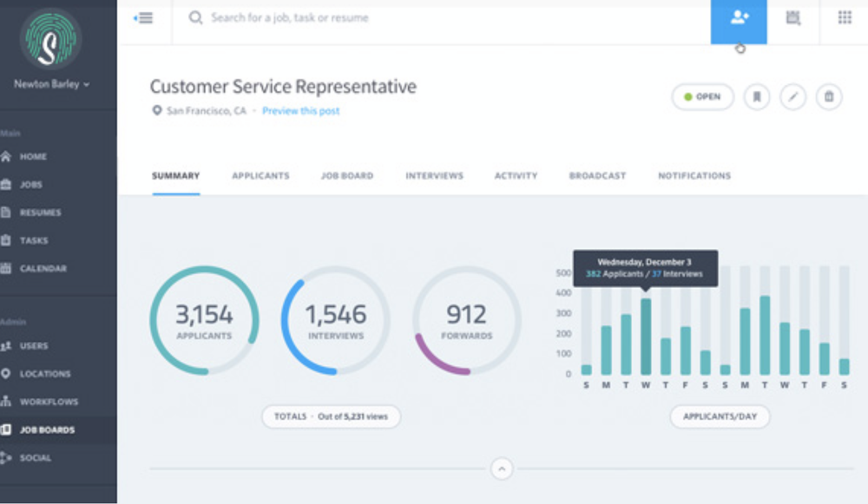Open the Notifications tab
This screenshot has height=504, width=868.
(x=694, y=176)
